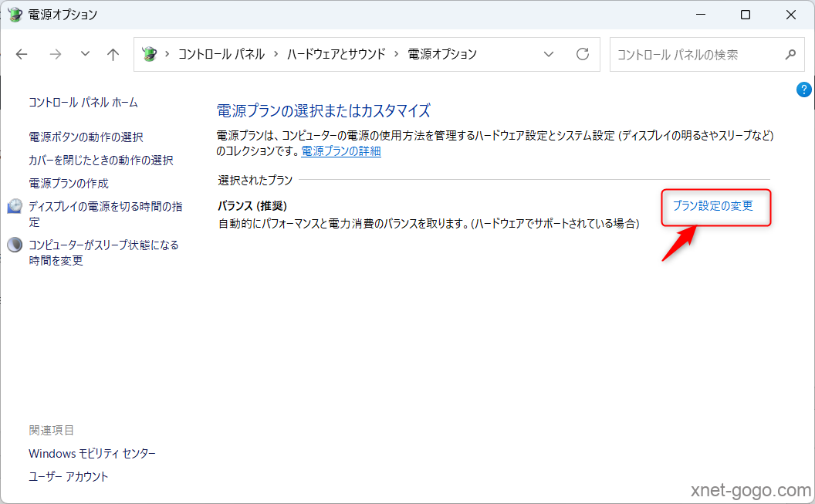Click the back navigation arrow

22,54
